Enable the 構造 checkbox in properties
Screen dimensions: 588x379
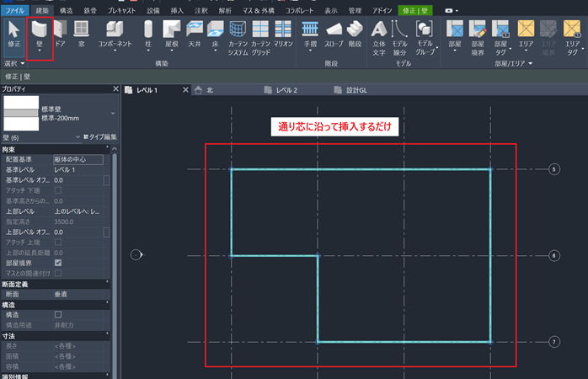point(58,314)
